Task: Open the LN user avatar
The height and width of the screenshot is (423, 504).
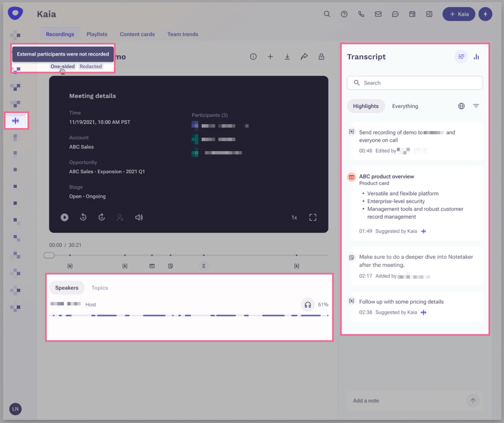Action: point(15,409)
